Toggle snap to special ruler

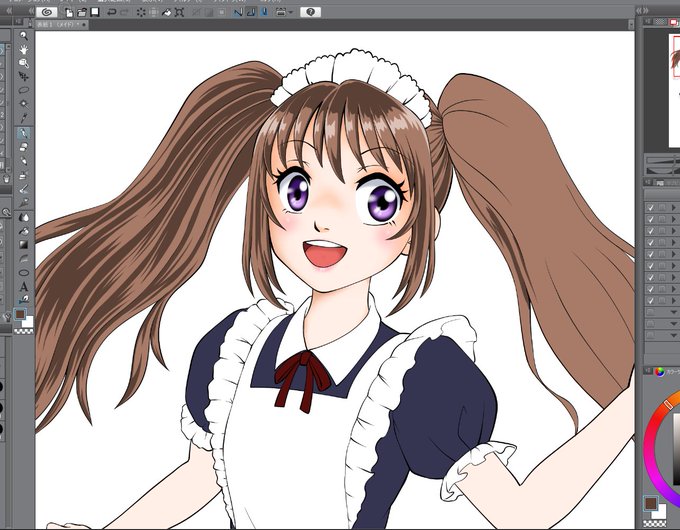[x=251, y=12]
